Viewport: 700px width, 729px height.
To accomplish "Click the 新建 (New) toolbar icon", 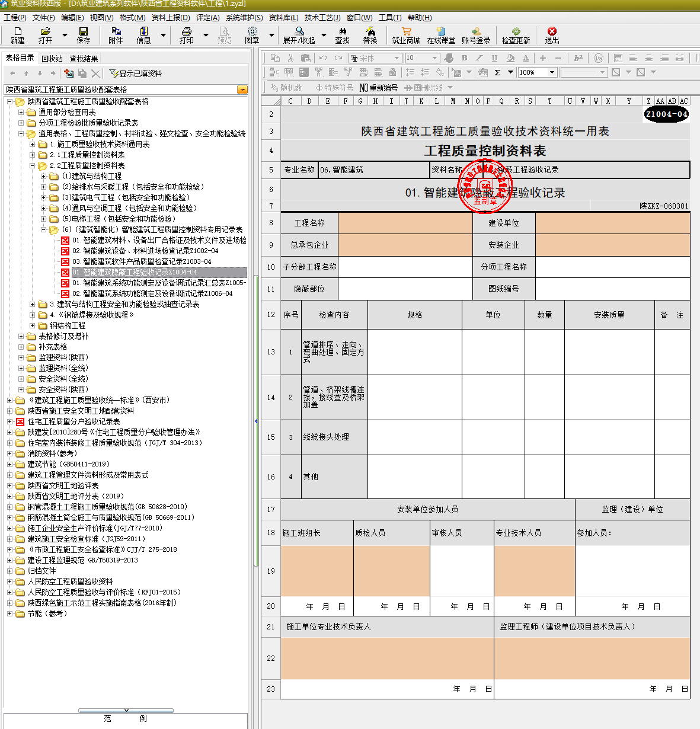I will point(17,35).
